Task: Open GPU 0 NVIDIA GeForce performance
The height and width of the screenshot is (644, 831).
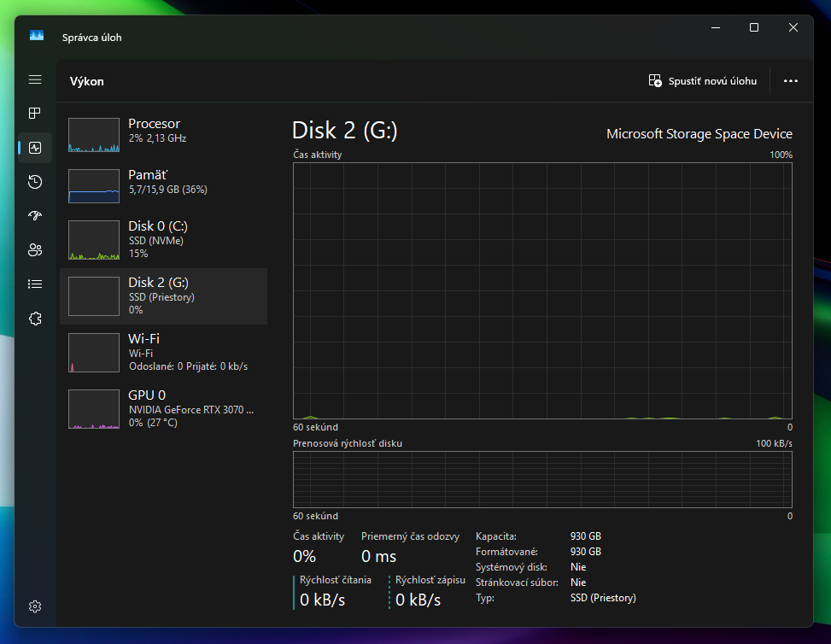Action: coord(163,408)
